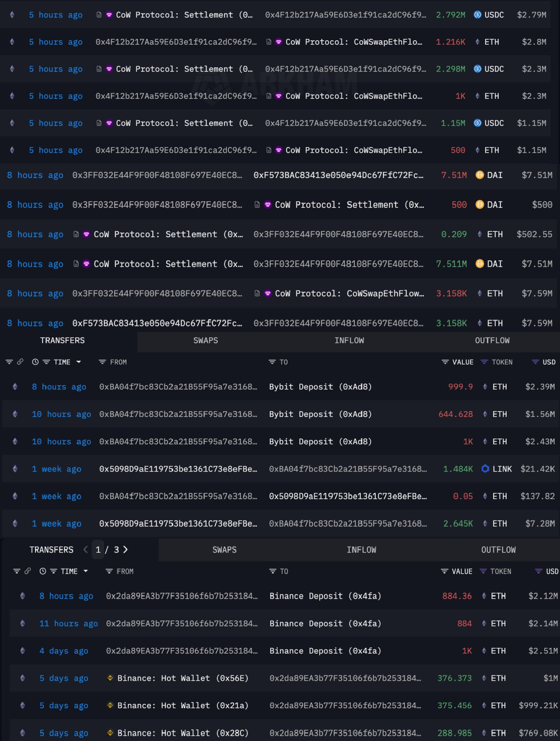Select the OUTFLOW tab above the Binance transfers
560x741 pixels.
(498, 550)
